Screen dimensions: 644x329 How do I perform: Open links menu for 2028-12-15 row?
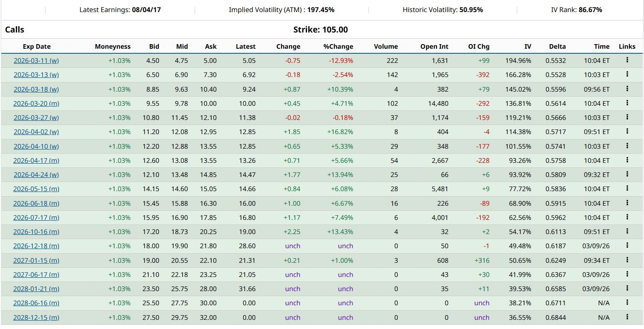627,317
